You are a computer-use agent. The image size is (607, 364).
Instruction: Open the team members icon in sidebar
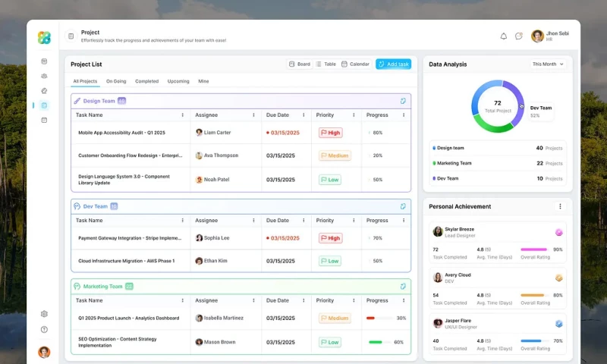point(44,76)
